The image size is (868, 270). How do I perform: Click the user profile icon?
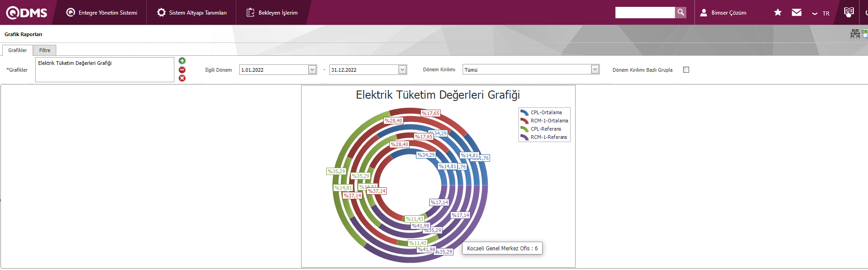pos(704,13)
